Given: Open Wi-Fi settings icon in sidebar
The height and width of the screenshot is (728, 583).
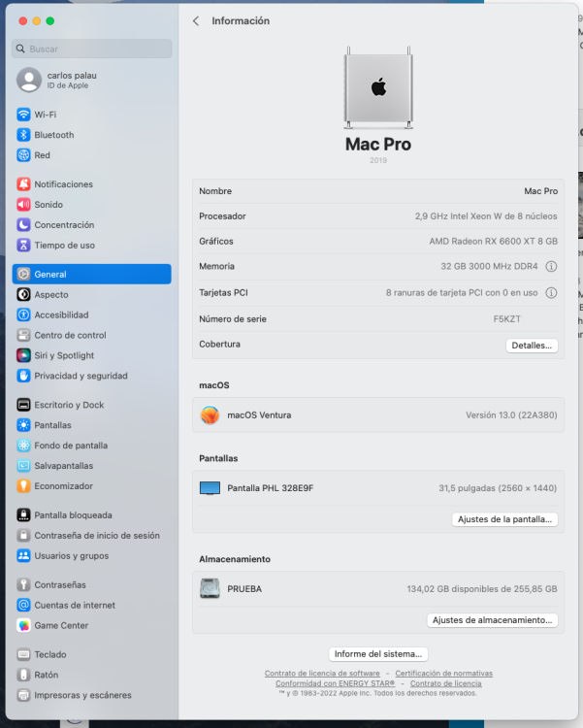Looking at the screenshot, I should point(23,115).
